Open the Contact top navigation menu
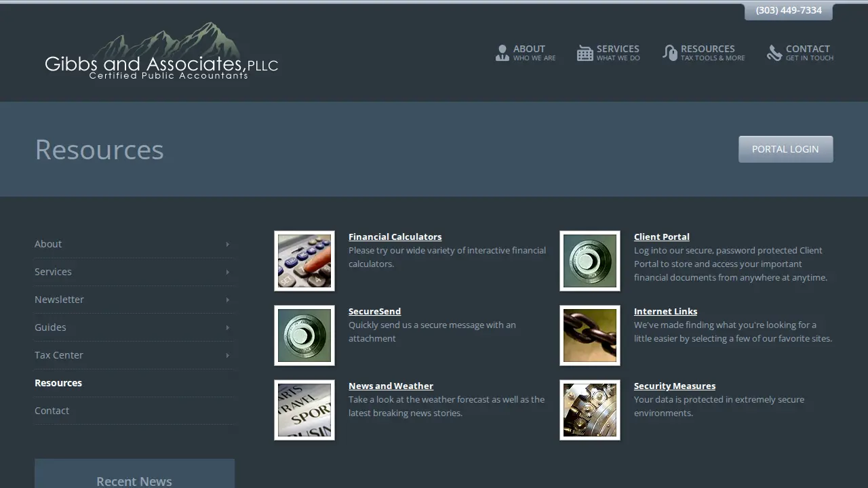This screenshot has height=488, width=868. click(800, 53)
